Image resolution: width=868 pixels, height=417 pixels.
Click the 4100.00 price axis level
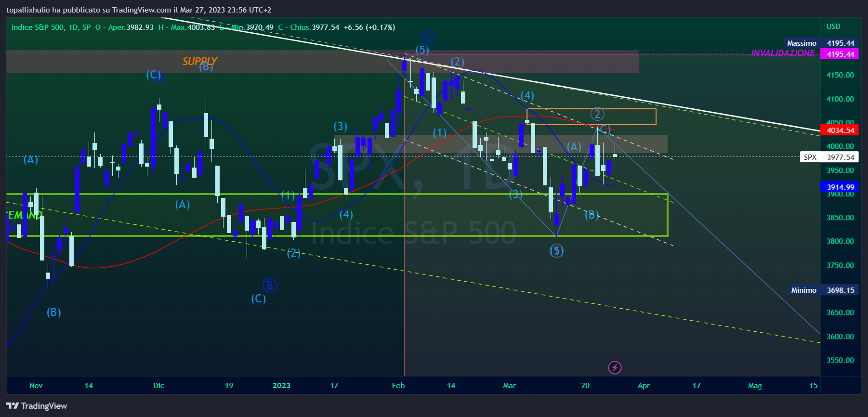pyautogui.click(x=840, y=99)
